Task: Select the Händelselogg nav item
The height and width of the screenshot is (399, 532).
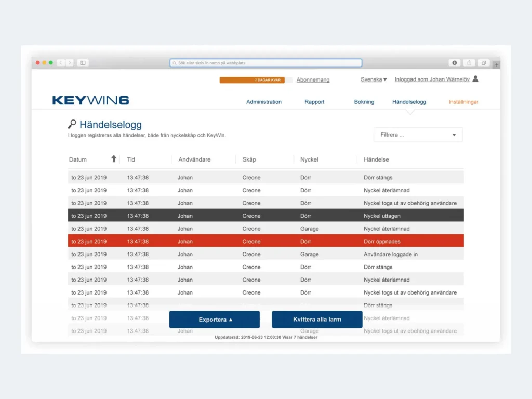Action: coord(409,102)
